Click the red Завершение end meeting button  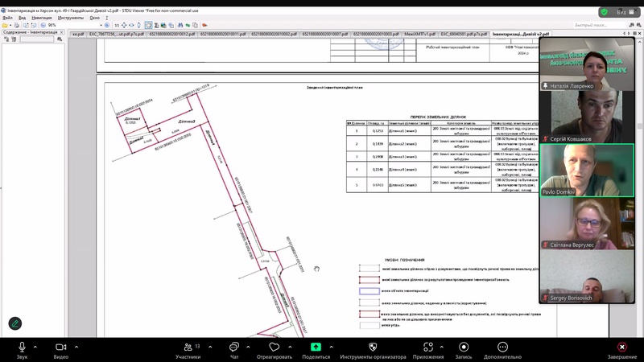621,346
